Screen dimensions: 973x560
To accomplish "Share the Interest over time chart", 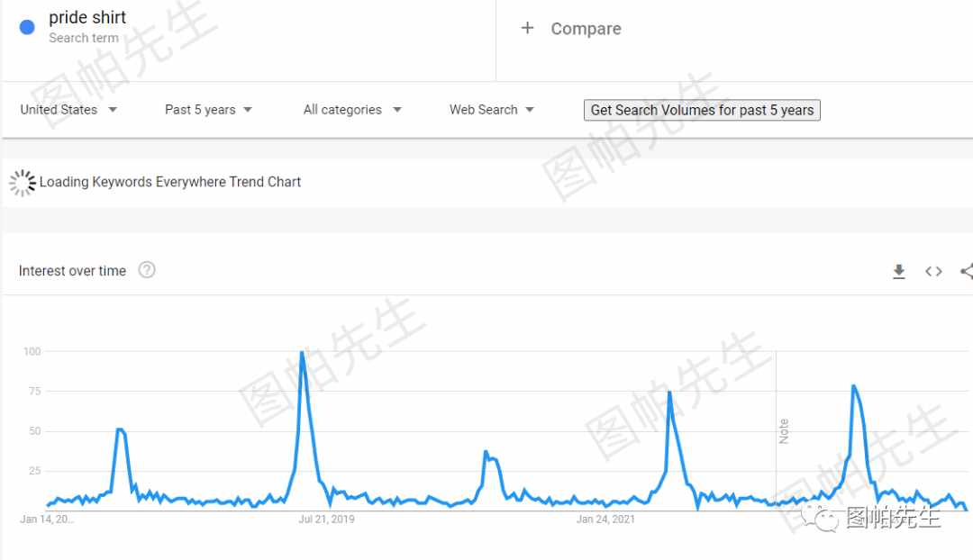I will click(x=967, y=271).
